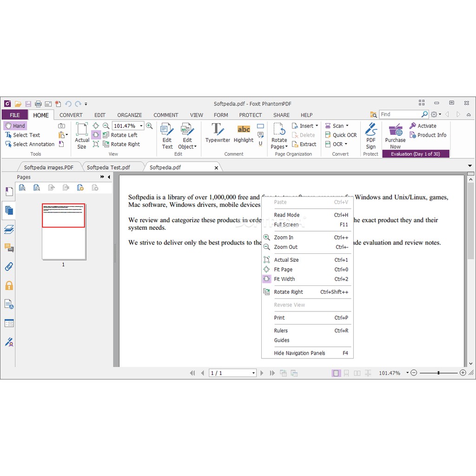Open the Security panel lock icon

9,285
